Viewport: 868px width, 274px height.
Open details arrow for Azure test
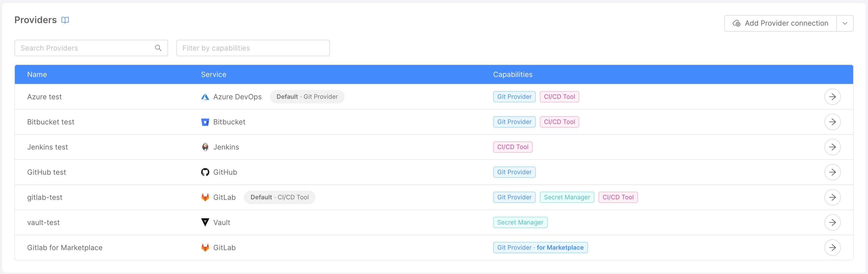point(833,96)
